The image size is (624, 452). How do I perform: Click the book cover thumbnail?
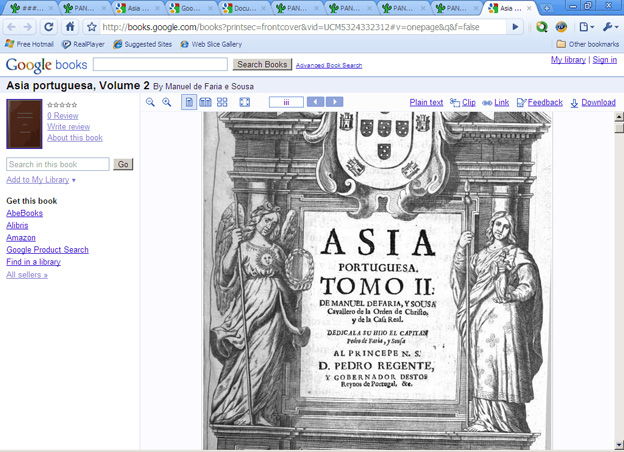click(24, 124)
